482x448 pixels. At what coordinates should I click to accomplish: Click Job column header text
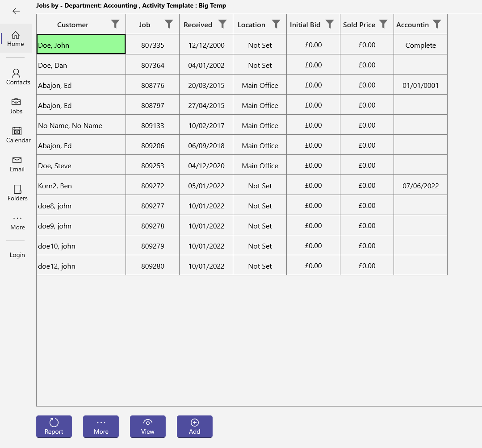[144, 25]
